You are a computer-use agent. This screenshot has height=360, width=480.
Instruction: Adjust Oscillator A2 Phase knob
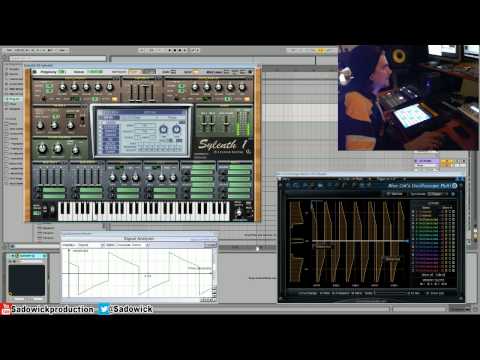pos(207,88)
